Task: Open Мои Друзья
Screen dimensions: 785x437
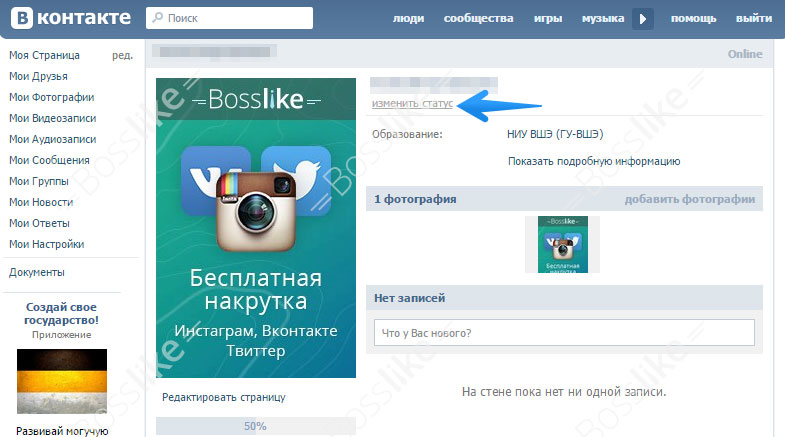Action: coord(38,76)
